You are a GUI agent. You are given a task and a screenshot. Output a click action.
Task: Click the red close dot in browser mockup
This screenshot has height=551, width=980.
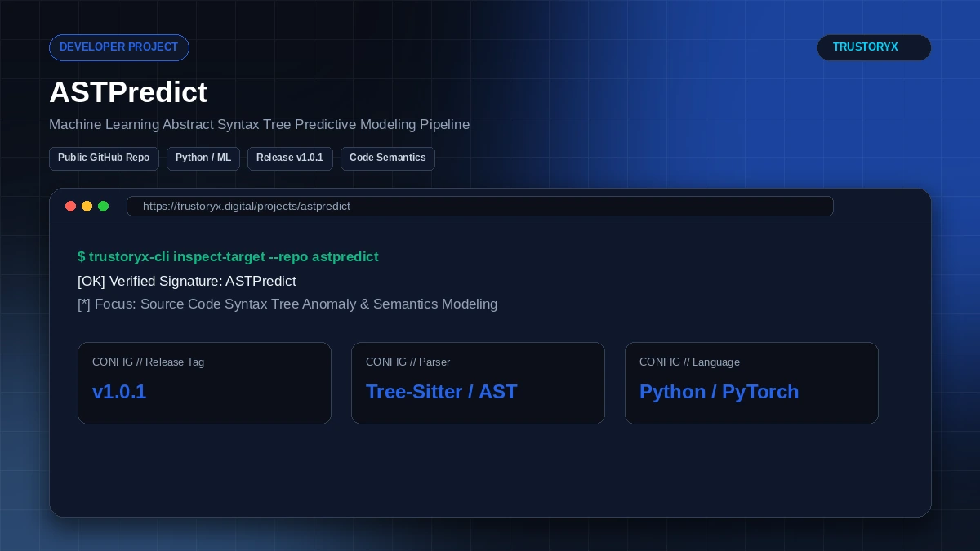tap(71, 207)
